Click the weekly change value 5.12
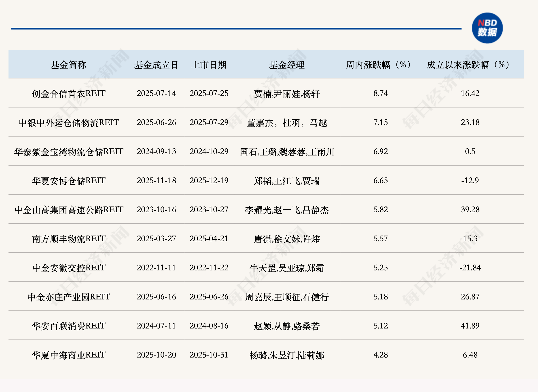This screenshot has width=538, height=392. [x=381, y=326]
